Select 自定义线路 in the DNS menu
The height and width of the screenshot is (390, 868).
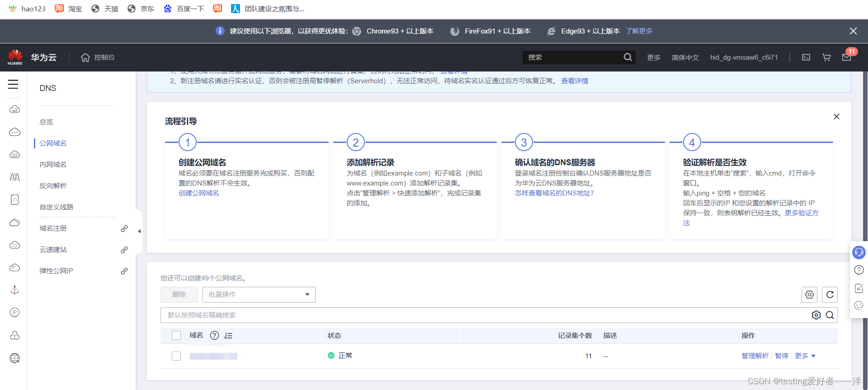point(57,207)
